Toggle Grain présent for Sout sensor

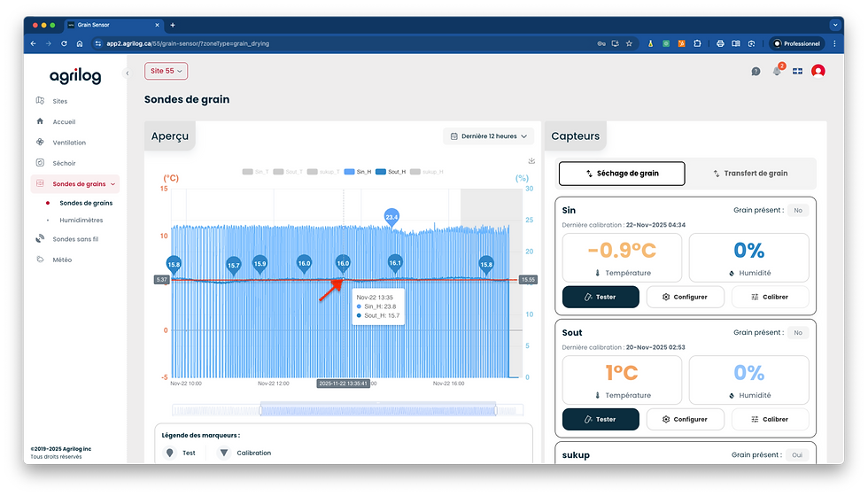[798, 333]
